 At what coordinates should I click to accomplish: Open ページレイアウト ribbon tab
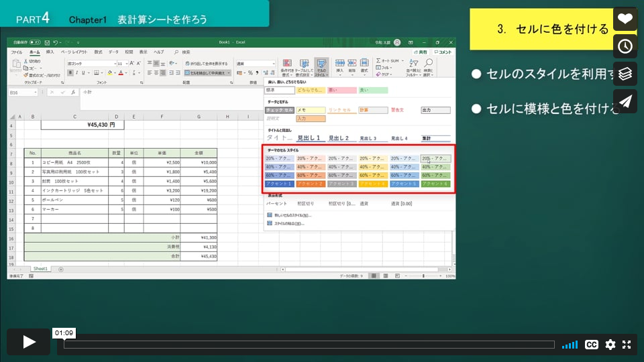[74, 52]
